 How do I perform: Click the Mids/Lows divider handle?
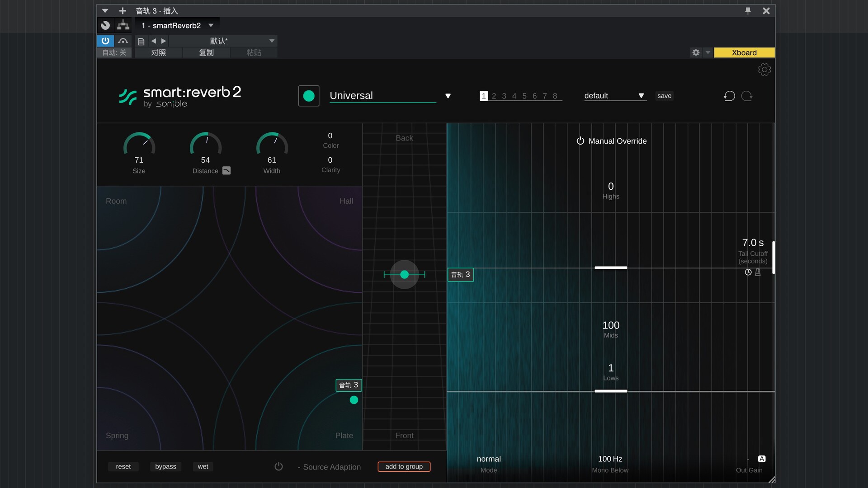click(x=611, y=391)
